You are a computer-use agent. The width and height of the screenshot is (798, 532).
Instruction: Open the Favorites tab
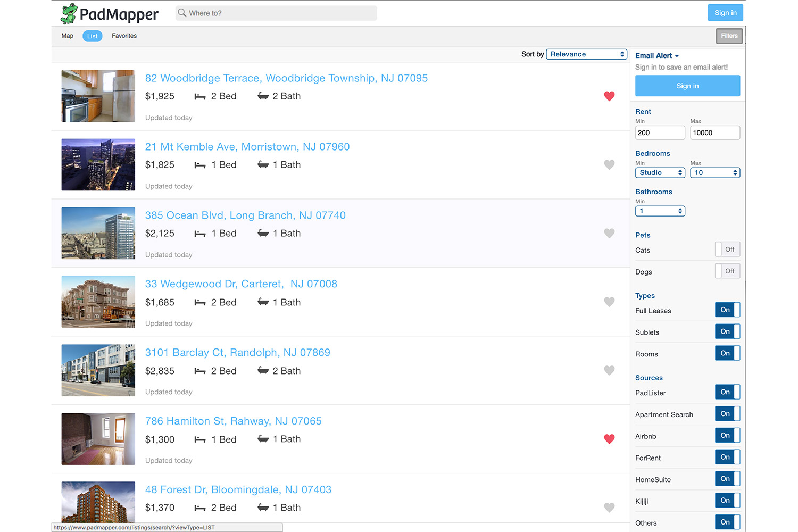coord(124,36)
